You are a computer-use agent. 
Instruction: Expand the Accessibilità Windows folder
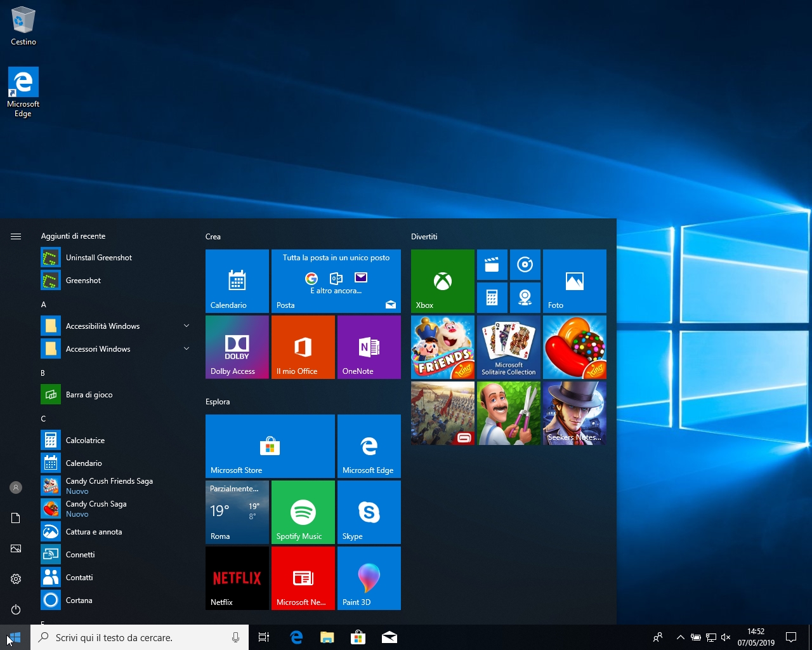(117, 326)
